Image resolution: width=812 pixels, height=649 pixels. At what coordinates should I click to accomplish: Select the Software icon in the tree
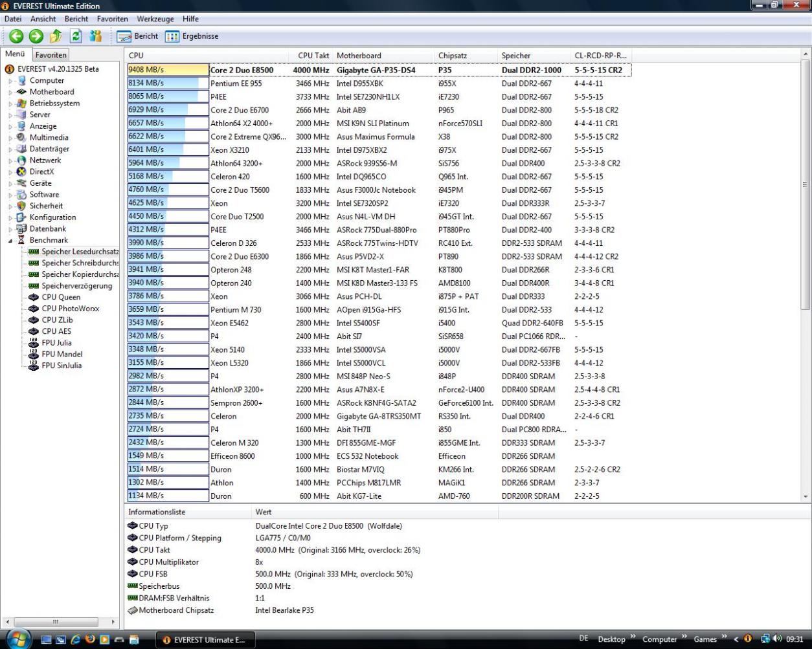(x=22, y=194)
